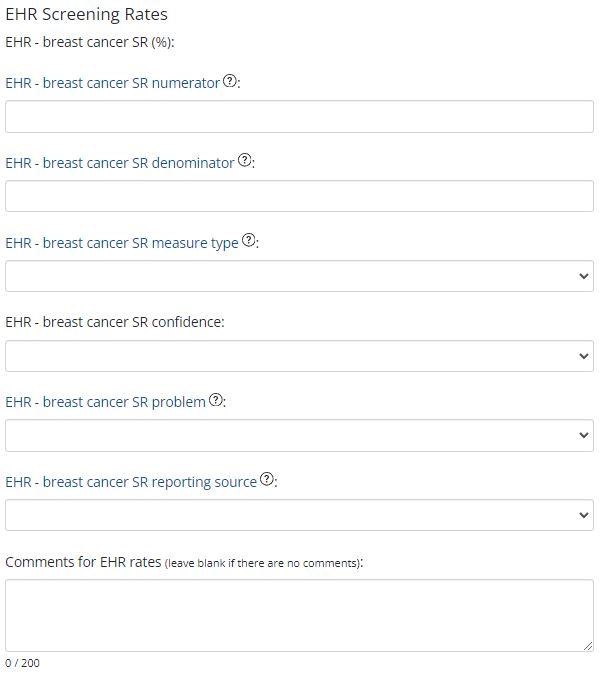Click the 'SR measure type' blue label text
This screenshot has width=604, height=678.
(121, 243)
